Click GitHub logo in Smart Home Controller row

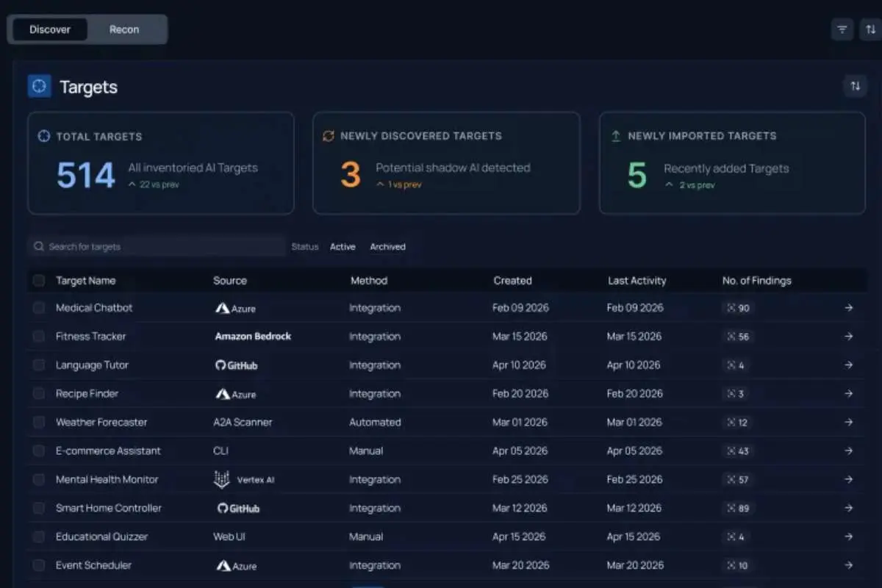tap(238, 509)
